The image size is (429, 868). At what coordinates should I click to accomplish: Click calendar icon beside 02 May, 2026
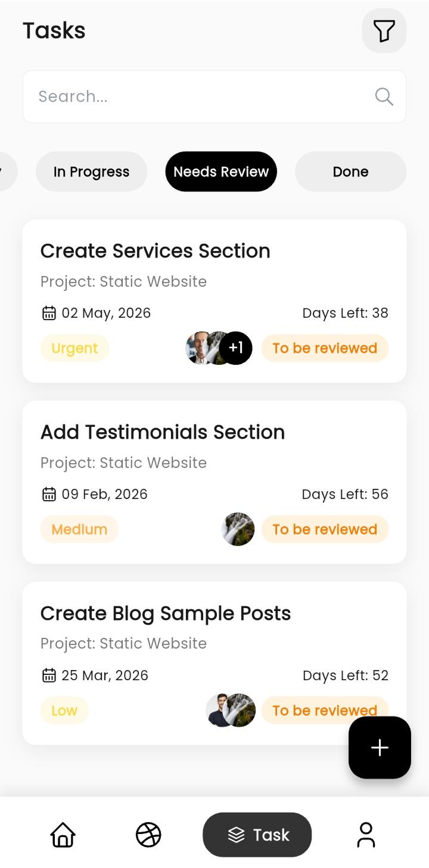49,313
